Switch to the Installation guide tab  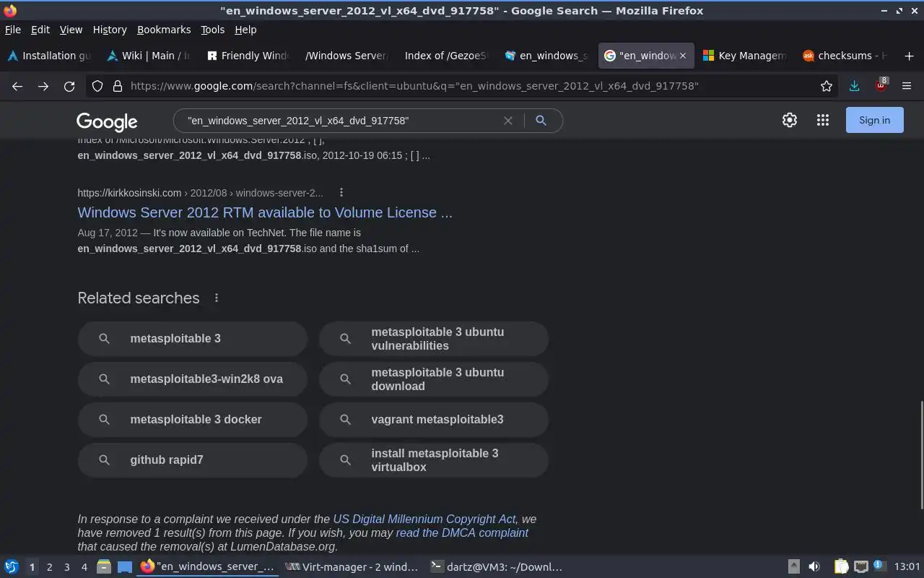[49, 56]
